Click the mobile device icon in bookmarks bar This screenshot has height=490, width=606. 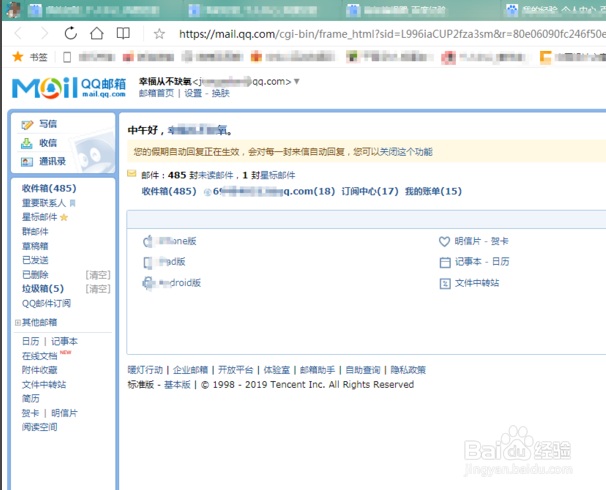pos(67,57)
